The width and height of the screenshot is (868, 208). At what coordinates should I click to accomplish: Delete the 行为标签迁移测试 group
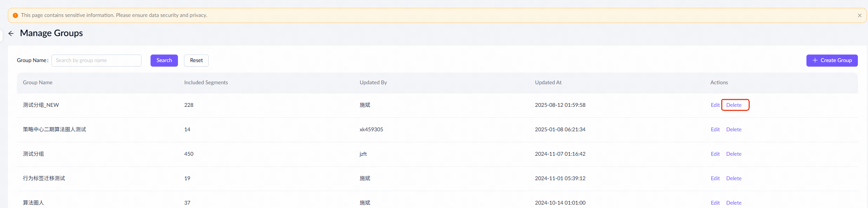734,179
